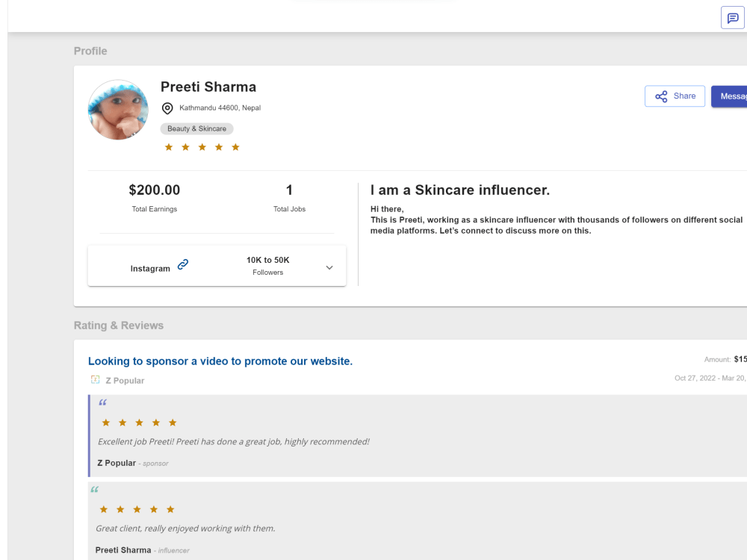
Task: Select the Beauty & Skincare tag
Action: point(196,128)
